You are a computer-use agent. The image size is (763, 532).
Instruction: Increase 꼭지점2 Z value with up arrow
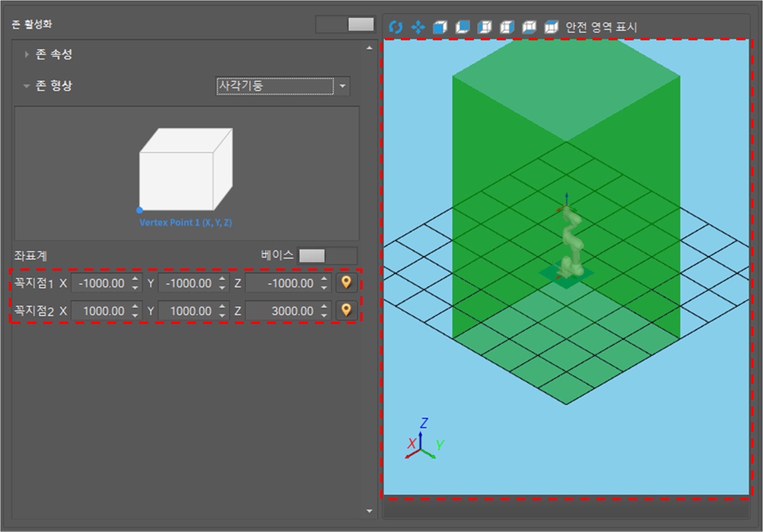click(x=324, y=306)
